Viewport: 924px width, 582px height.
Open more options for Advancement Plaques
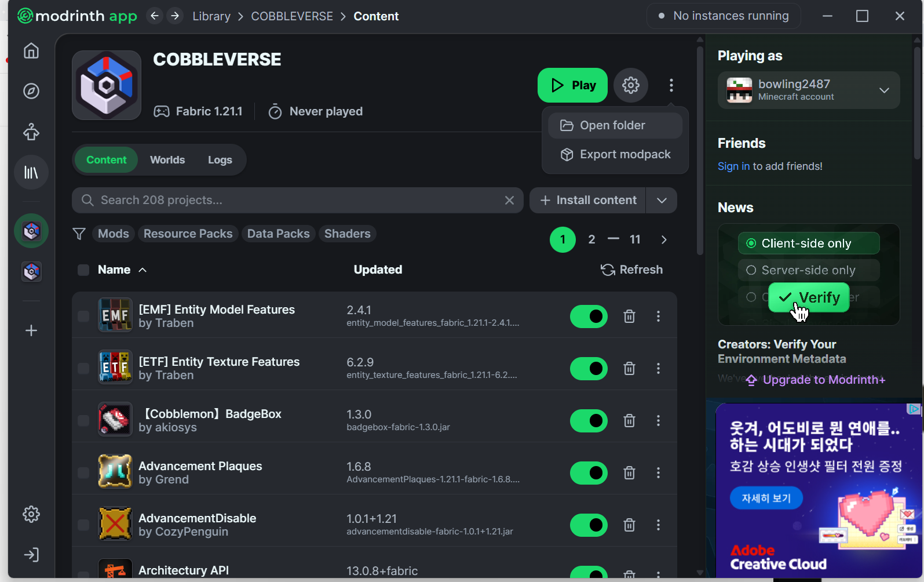coord(658,472)
